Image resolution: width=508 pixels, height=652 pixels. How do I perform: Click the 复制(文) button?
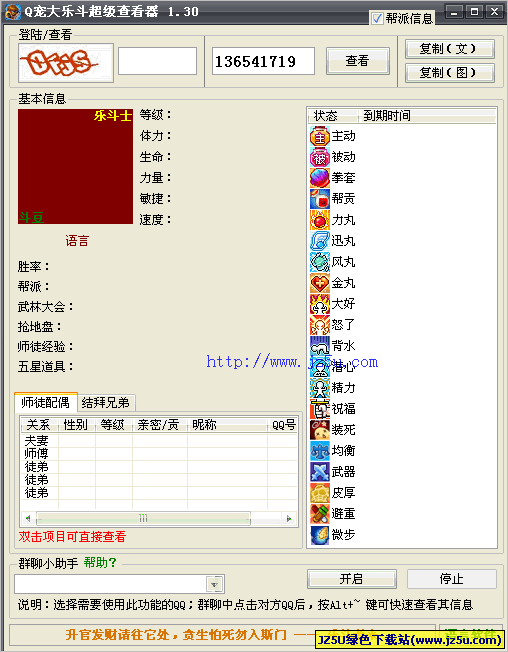pos(450,49)
